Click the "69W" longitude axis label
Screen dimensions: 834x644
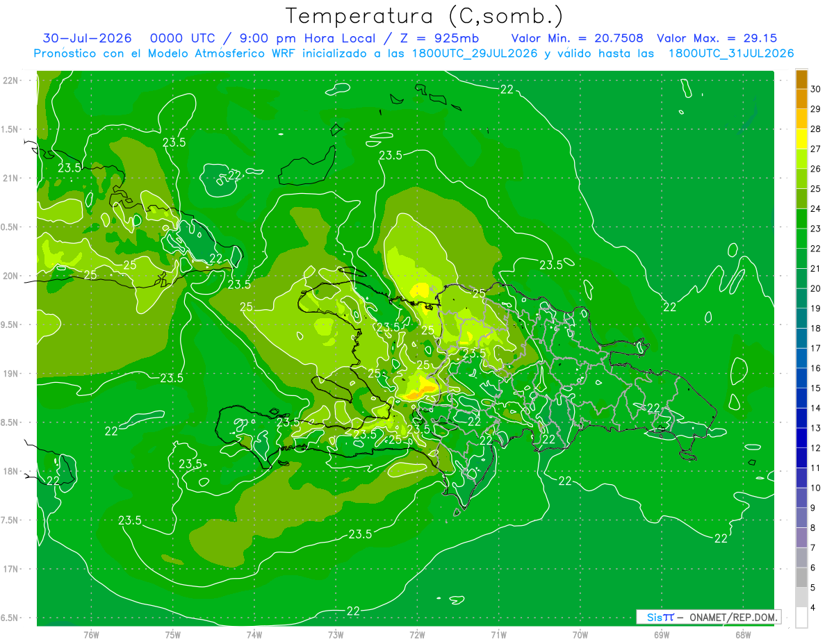(x=662, y=634)
